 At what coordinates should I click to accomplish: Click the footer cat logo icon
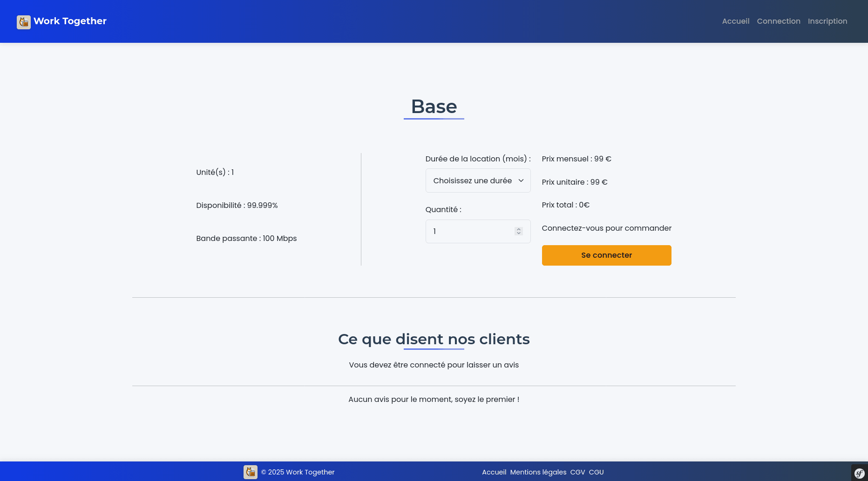click(251, 472)
